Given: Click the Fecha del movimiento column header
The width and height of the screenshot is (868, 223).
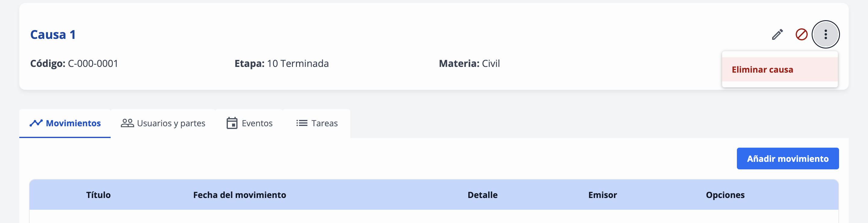Looking at the screenshot, I should [240, 195].
